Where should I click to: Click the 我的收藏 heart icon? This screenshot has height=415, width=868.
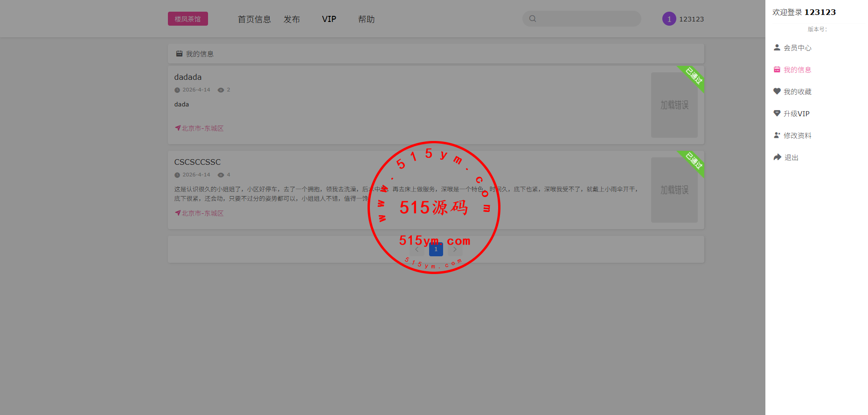tap(777, 91)
